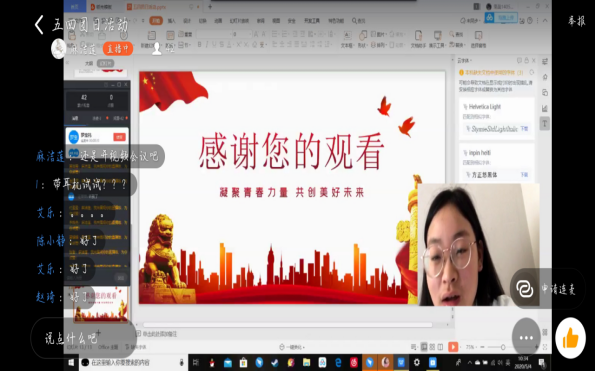Switch to slide sorter view icon

[432, 347]
